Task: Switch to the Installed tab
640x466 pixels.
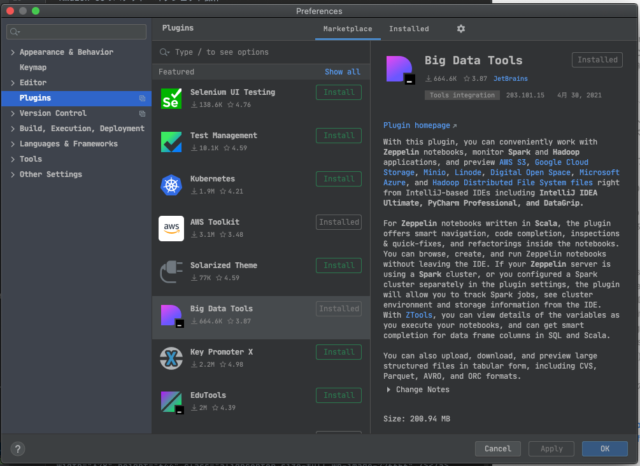Action: [409, 29]
